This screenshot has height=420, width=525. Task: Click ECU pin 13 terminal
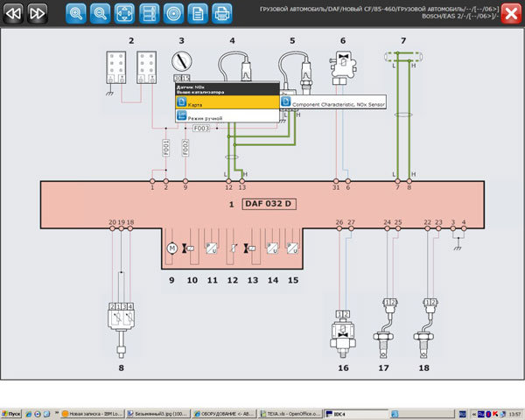[x=242, y=181]
